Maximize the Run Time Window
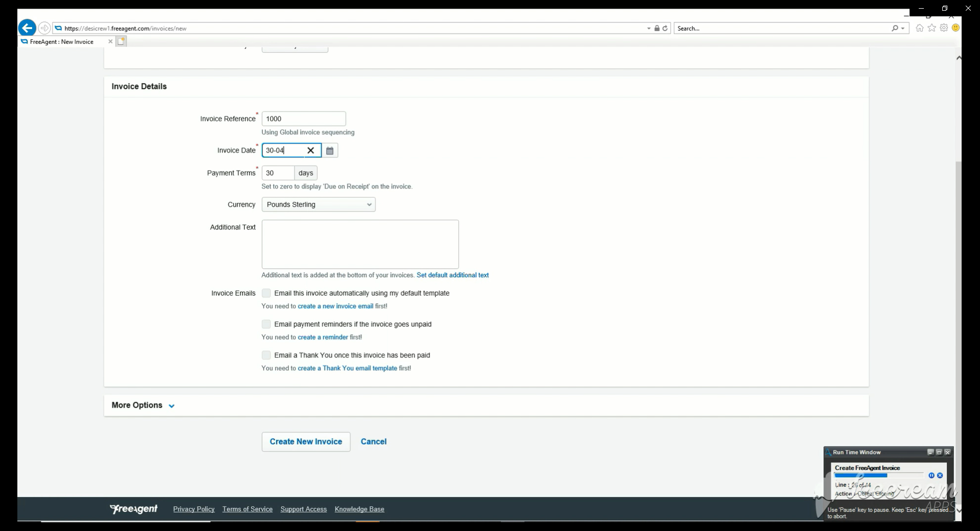 coord(939,452)
